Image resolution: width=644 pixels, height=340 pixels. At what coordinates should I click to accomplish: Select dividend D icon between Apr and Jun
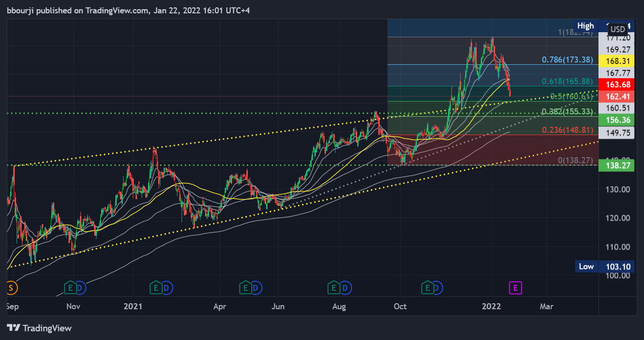(256, 288)
